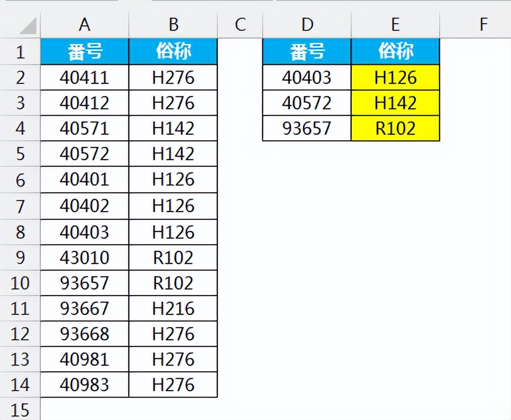Select the column E header
511x420 pixels.
395,25
